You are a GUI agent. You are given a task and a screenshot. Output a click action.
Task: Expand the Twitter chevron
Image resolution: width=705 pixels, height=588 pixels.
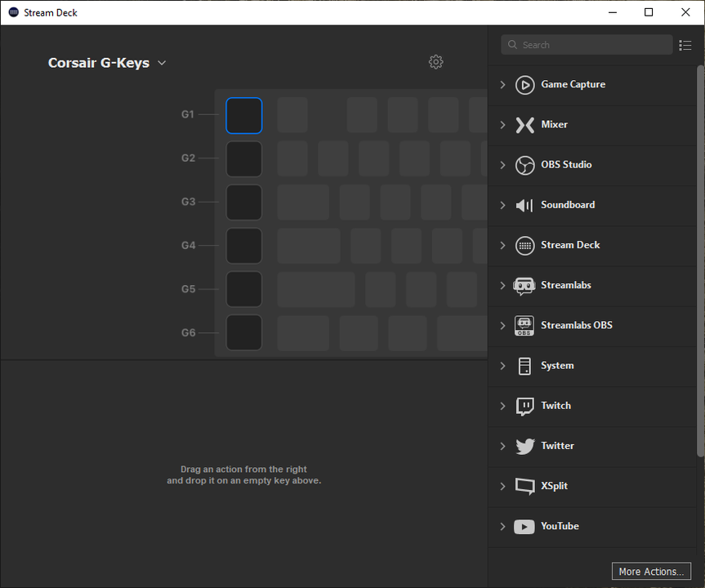point(502,446)
